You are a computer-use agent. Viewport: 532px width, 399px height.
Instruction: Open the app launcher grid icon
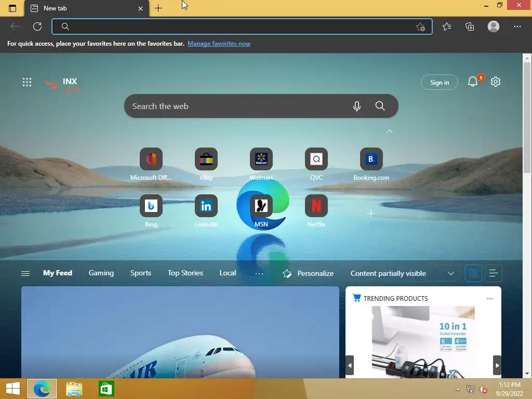point(27,82)
